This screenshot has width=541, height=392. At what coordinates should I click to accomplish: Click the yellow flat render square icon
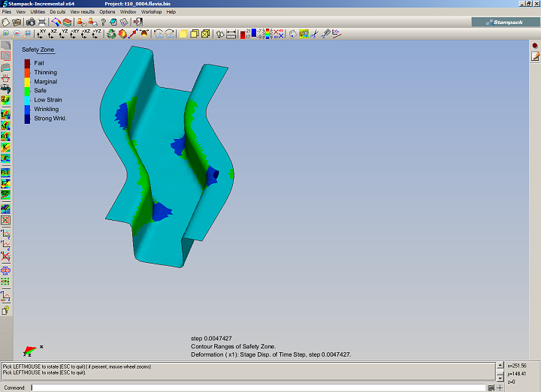(183, 34)
